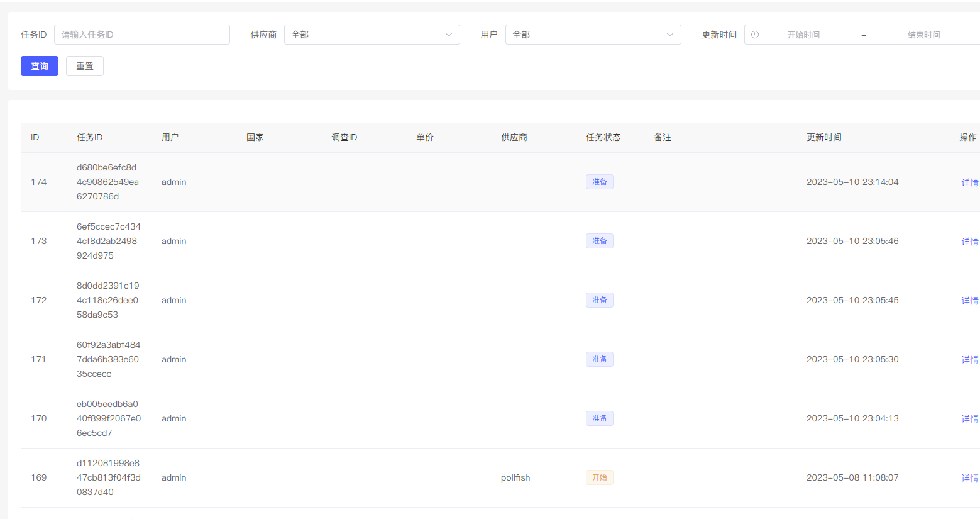Click the 准备 status tag in row 174

pyautogui.click(x=599, y=182)
